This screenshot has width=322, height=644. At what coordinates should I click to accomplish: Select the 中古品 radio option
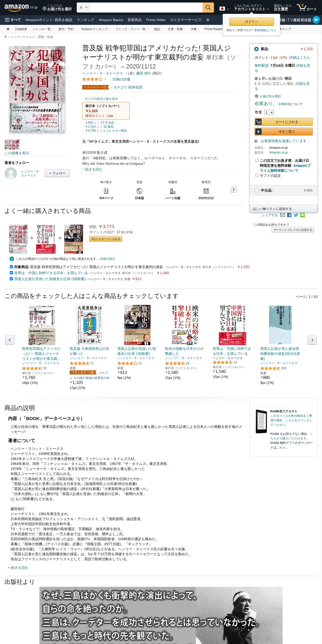(256, 190)
